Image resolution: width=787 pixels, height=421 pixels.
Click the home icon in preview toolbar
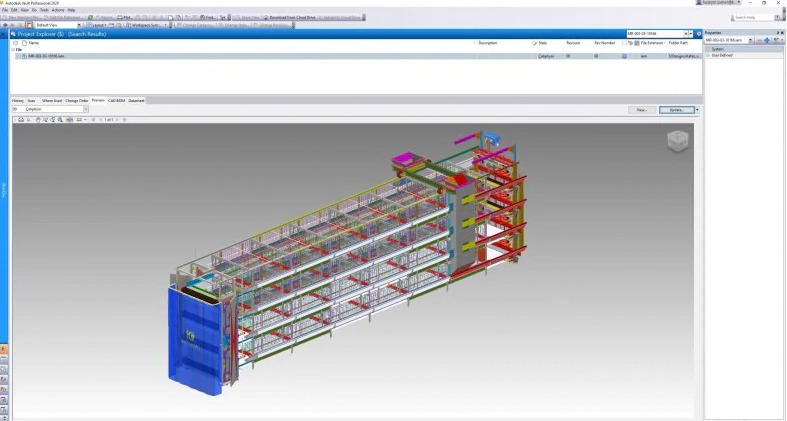tap(21, 120)
